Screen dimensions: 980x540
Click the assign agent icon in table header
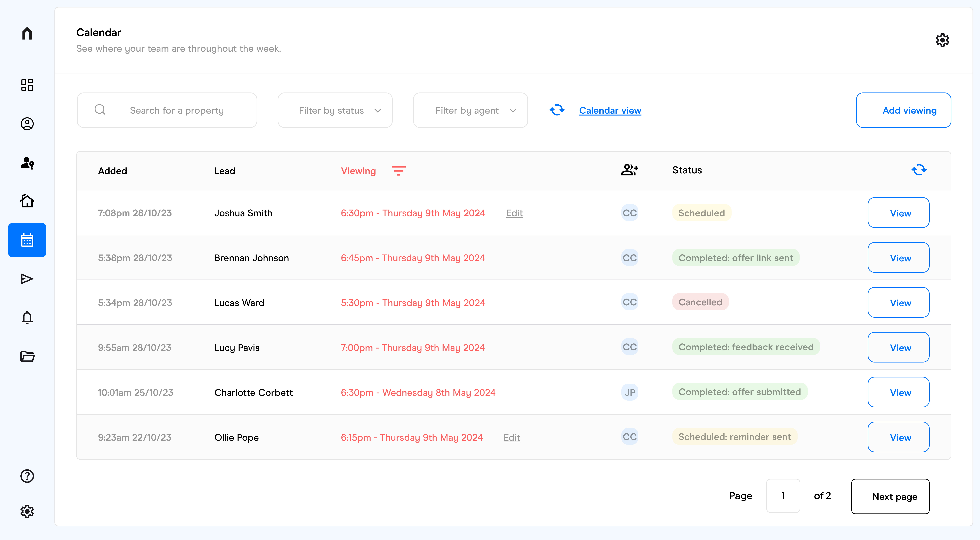tap(630, 170)
